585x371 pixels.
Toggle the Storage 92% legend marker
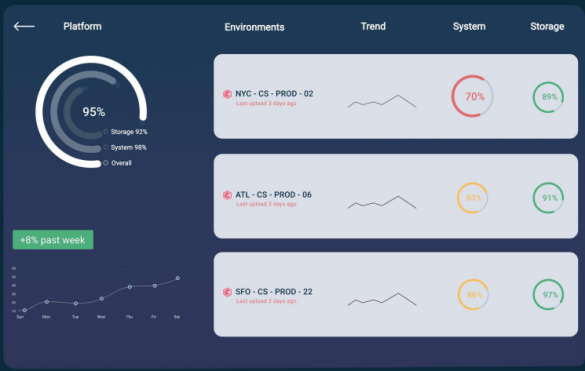coord(106,131)
